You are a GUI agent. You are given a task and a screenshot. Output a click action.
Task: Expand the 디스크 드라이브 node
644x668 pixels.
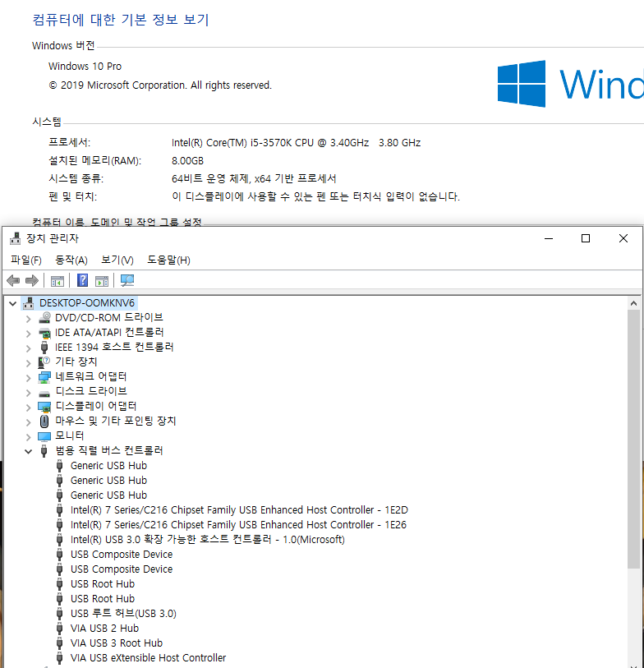click(x=29, y=393)
